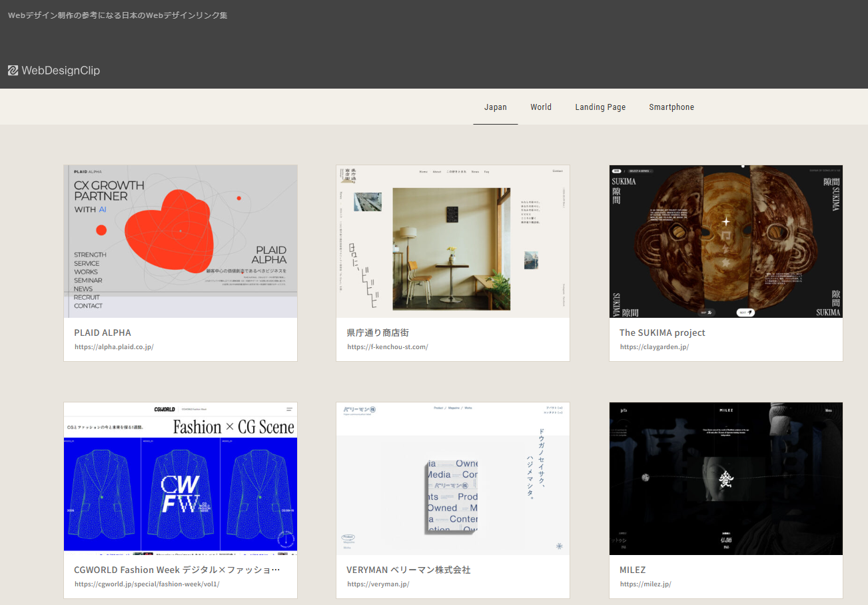
Task: View the SUKIMA project mask thumbnail
Action: tap(725, 241)
